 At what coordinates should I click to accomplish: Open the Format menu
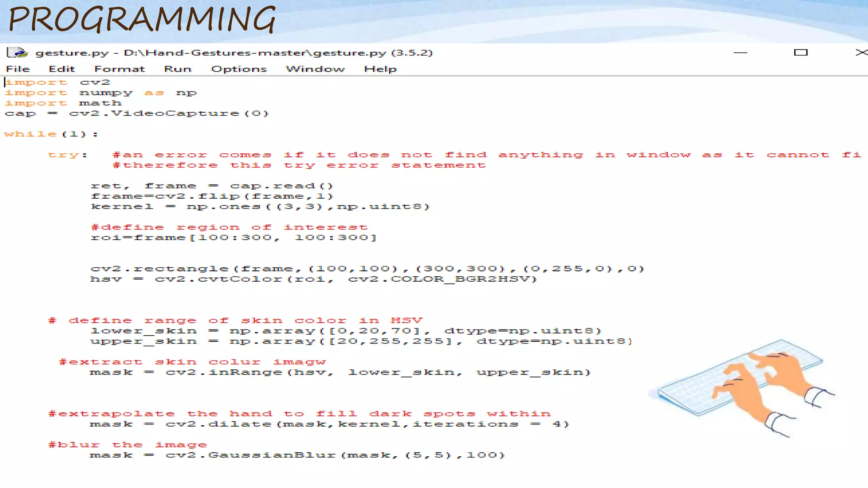(x=120, y=69)
